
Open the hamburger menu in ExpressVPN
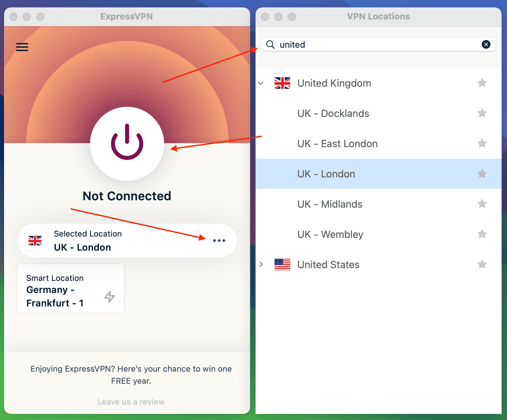pos(22,47)
